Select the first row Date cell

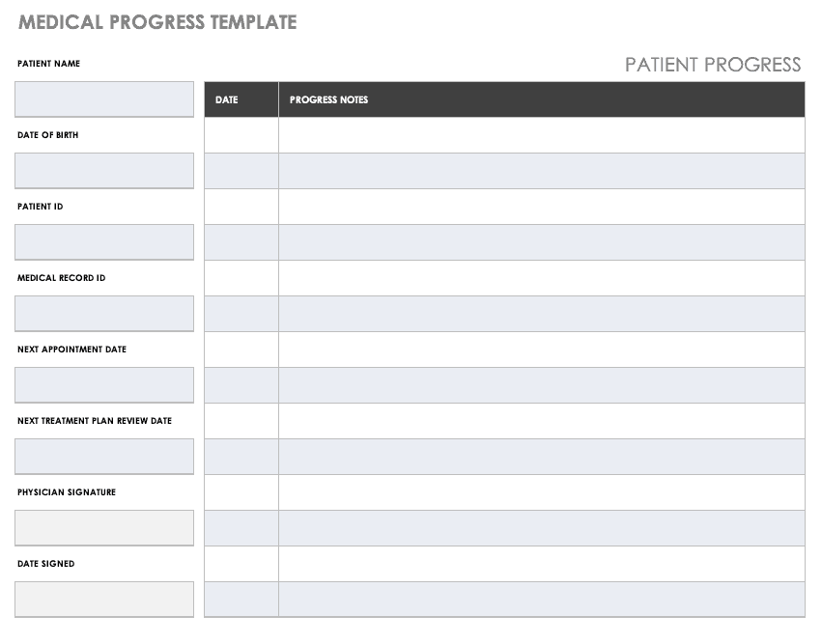pyautogui.click(x=241, y=135)
